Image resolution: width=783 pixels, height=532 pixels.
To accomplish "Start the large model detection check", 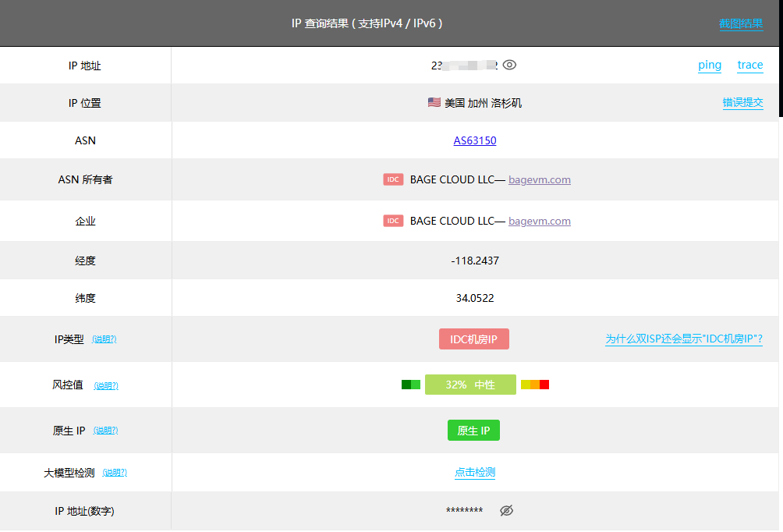I will tap(475, 473).
